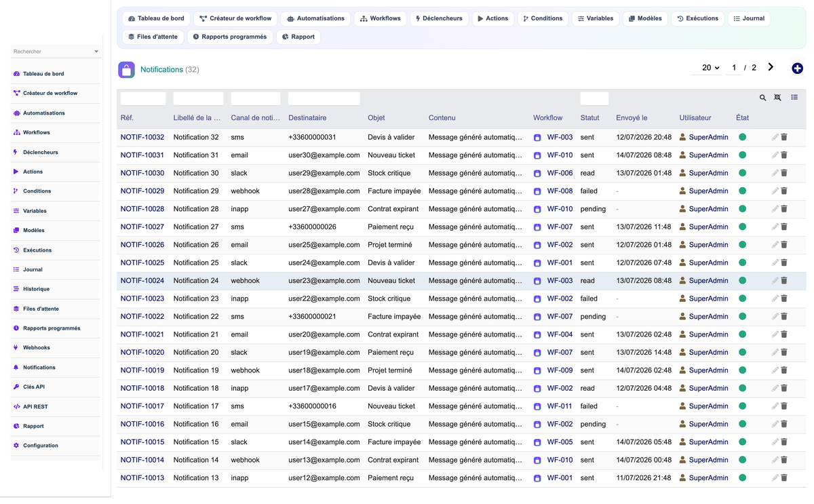
Task: Open WF-009 workflow link
Action: (560, 370)
